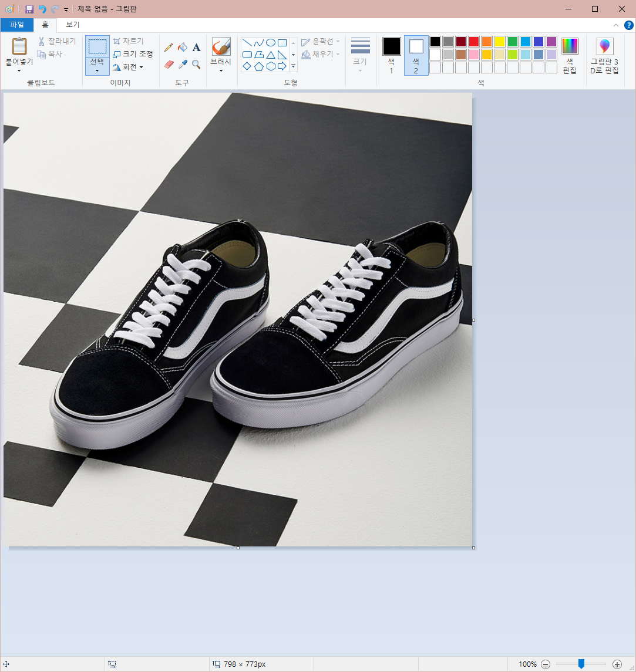Image resolution: width=636 pixels, height=672 pixels.
Task: Pick the red color swatch
Action: coord(474,42)
